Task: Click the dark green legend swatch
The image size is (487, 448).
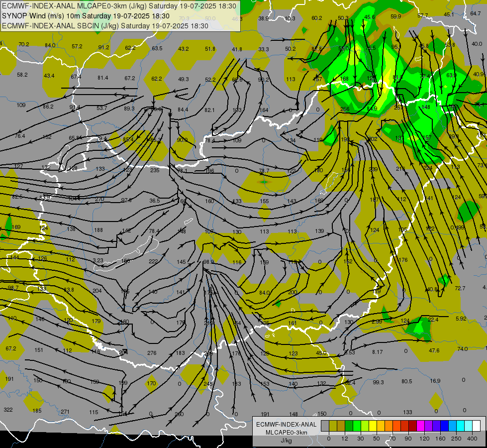Action: pyautogui.click(x=349, y=426)
